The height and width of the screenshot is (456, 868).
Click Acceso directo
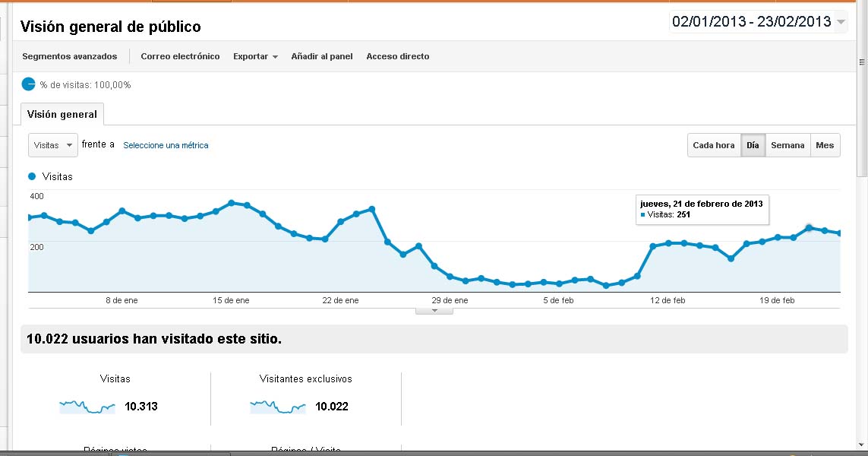[x=398, y=56]
